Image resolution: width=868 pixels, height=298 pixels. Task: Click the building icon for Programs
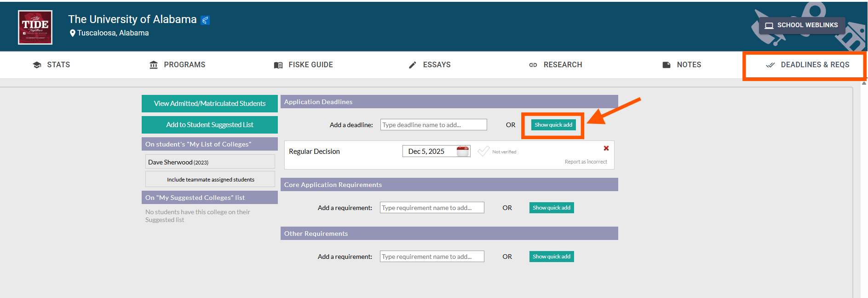pos(154,65)
